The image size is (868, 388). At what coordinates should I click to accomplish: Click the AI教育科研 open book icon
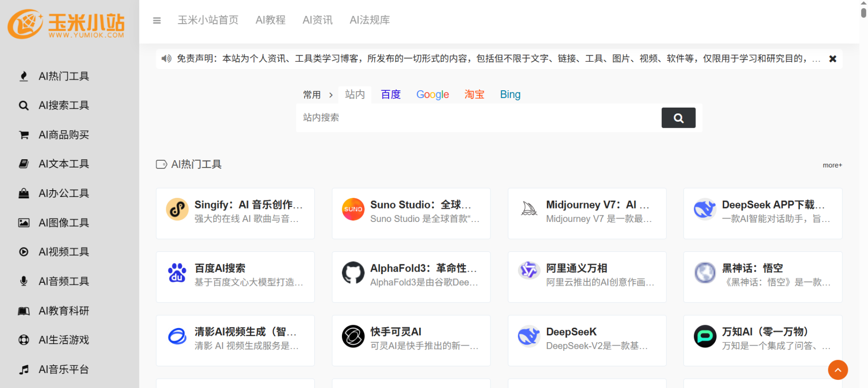(24, 311)
